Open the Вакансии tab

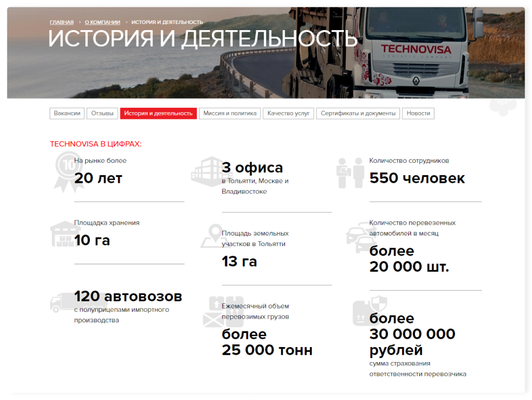67,113
